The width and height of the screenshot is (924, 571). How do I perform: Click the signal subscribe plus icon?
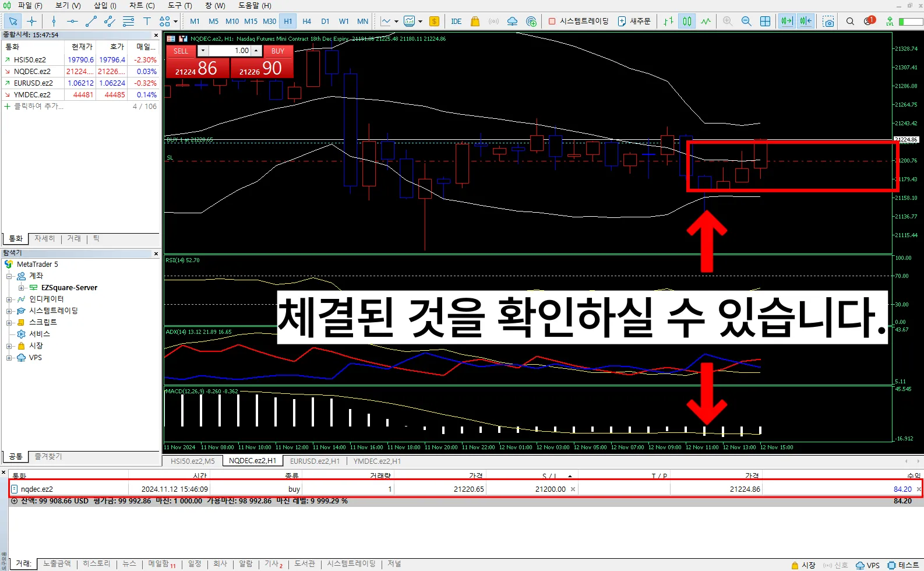click(531, 21)
